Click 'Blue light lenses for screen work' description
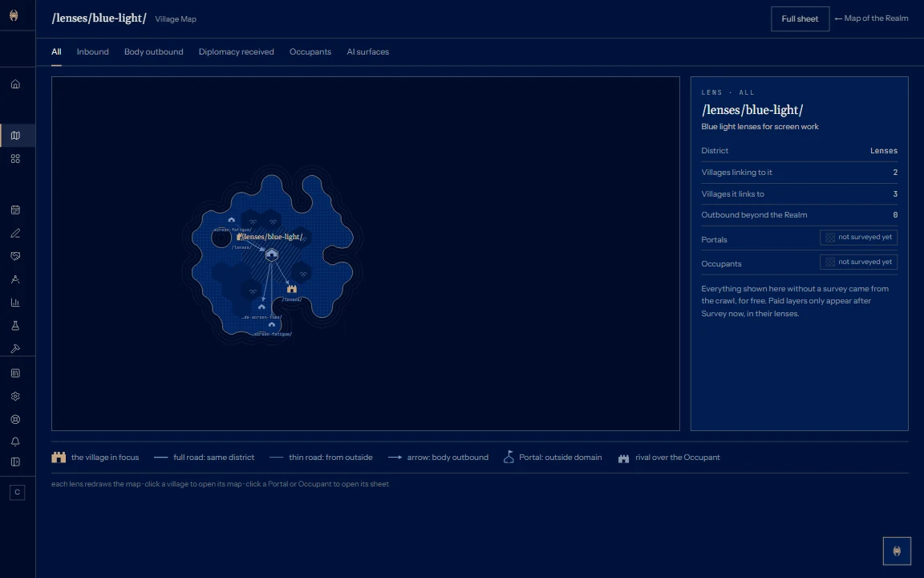The image size is (924, 578). (760, 127)
